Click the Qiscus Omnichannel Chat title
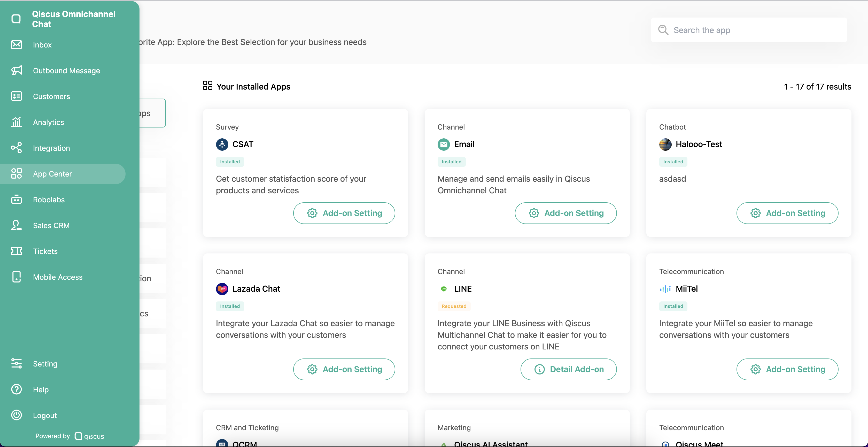The height and width of the screenshot is (447, 868). point(74,19)
